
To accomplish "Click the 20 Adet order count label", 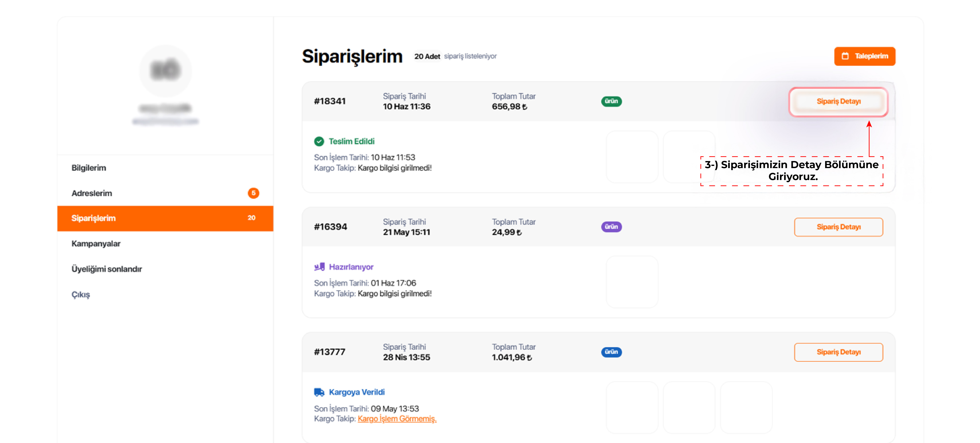I will [427, 56].
